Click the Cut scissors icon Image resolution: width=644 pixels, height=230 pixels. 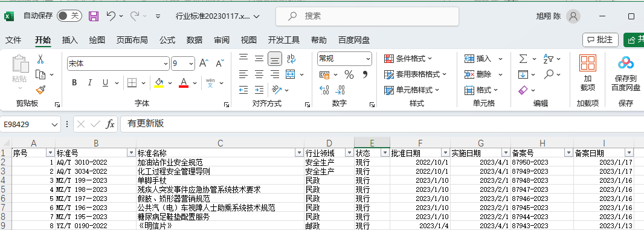[40, 59]
